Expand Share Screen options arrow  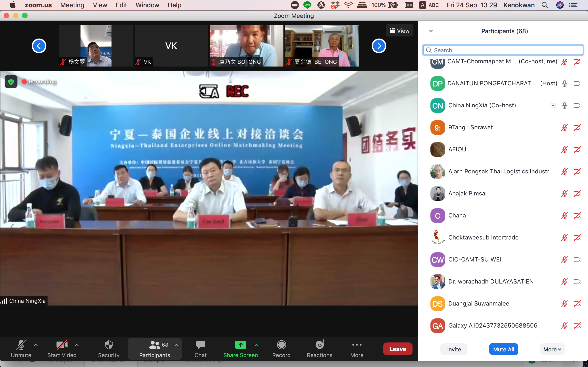coord(256,345)
